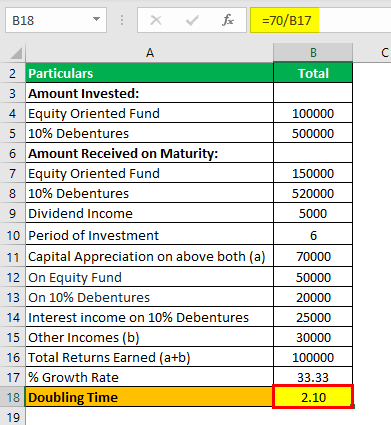Select the % Growth Rate cell
391x425 pixels.
(149, 377)
